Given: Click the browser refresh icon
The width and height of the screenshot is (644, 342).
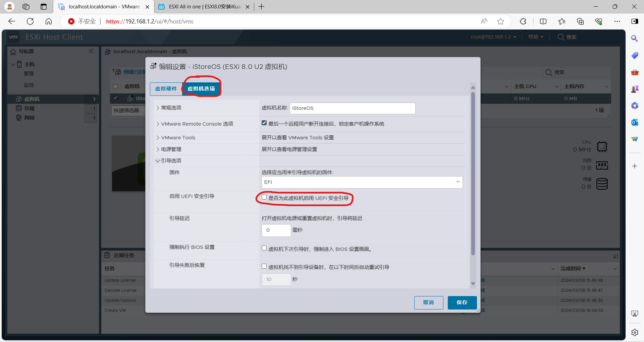Looking at the screenshot, I should (x=30, y=21).
